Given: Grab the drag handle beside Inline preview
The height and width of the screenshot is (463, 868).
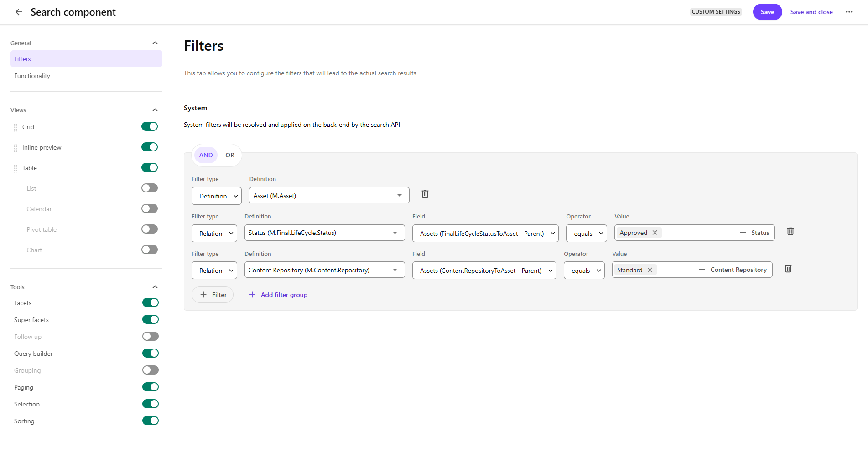Looking at the screenshot, I should tap(15, 147).
